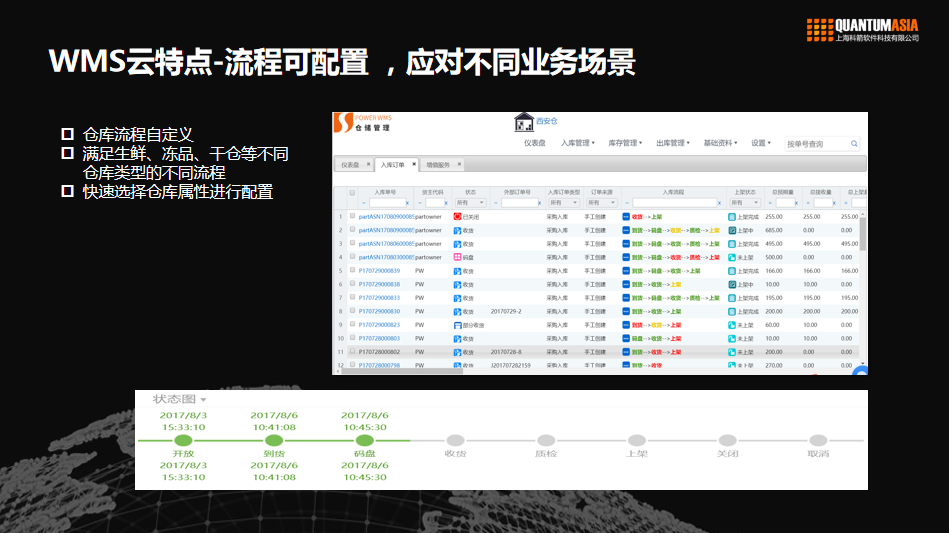949x533 pixels.
Task: Check the checkbox for row 11
Action: click(352, 352)
